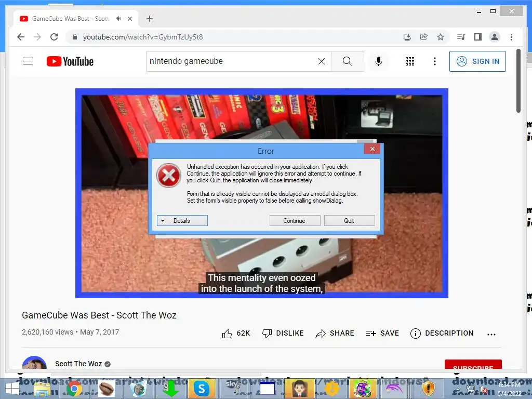Mute the tab via the speaker icon
Screen dimensions: 532x399
coord(118,19)
